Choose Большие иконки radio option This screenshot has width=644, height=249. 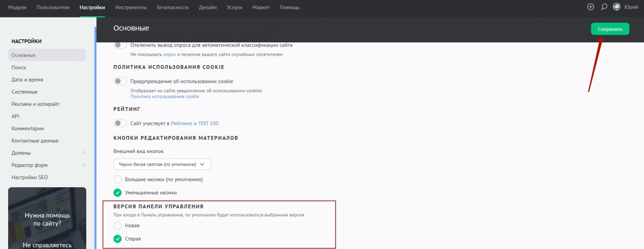coord(118,179)
